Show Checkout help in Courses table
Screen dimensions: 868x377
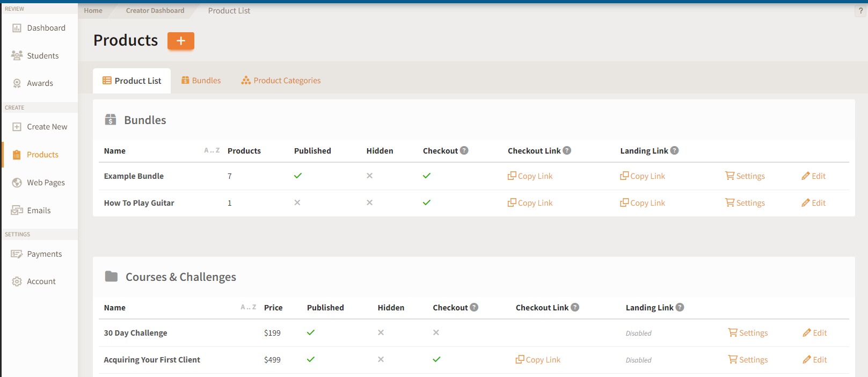pos(474,307)
